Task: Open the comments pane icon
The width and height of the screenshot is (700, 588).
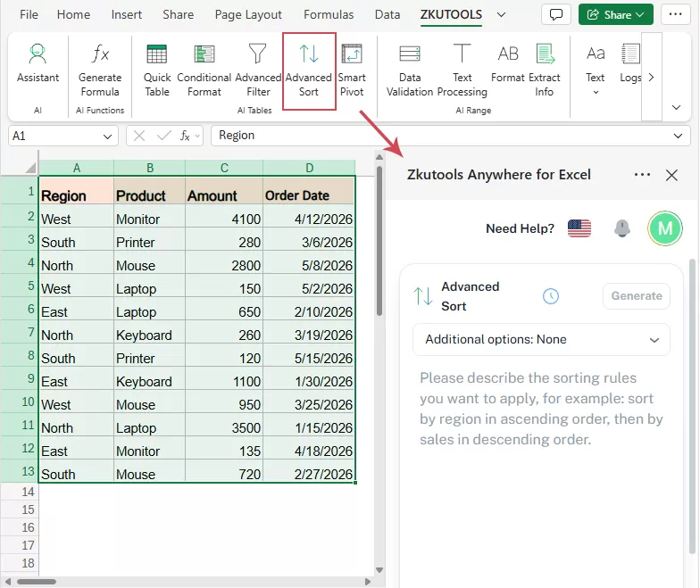Action: pos(555,14)
